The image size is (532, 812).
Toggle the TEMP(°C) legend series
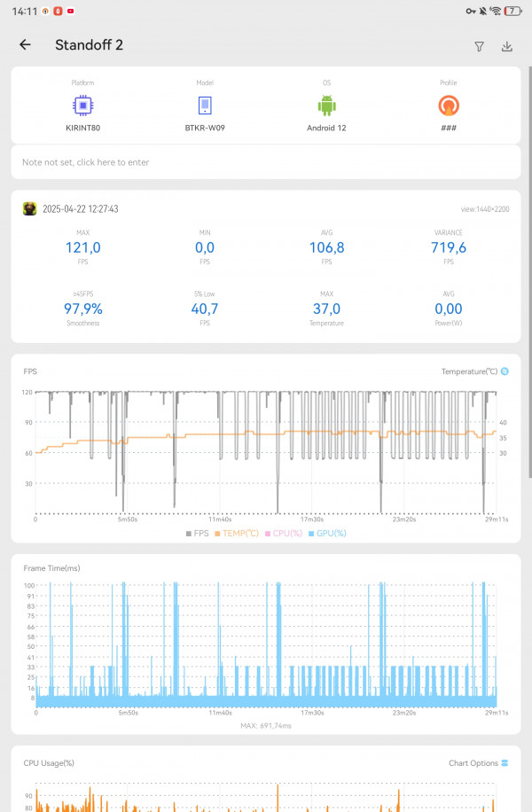[237, 534]
